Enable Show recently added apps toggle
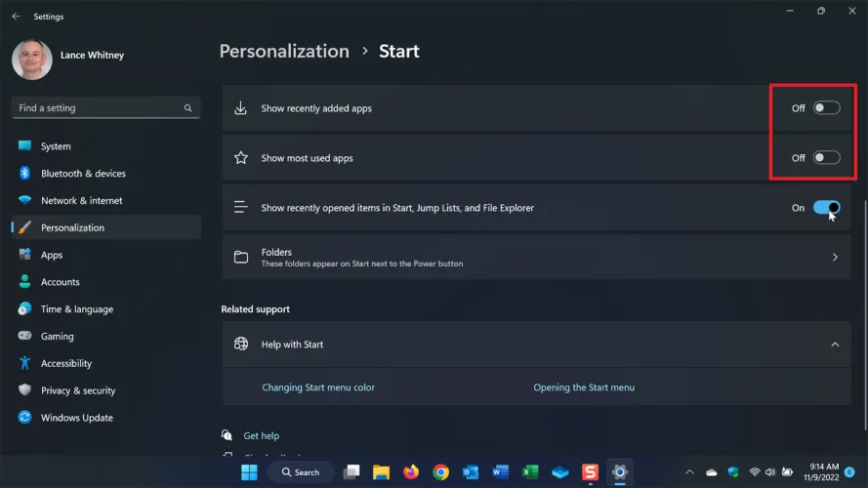Screen dimensions: 868x488 tap(826, 108)
